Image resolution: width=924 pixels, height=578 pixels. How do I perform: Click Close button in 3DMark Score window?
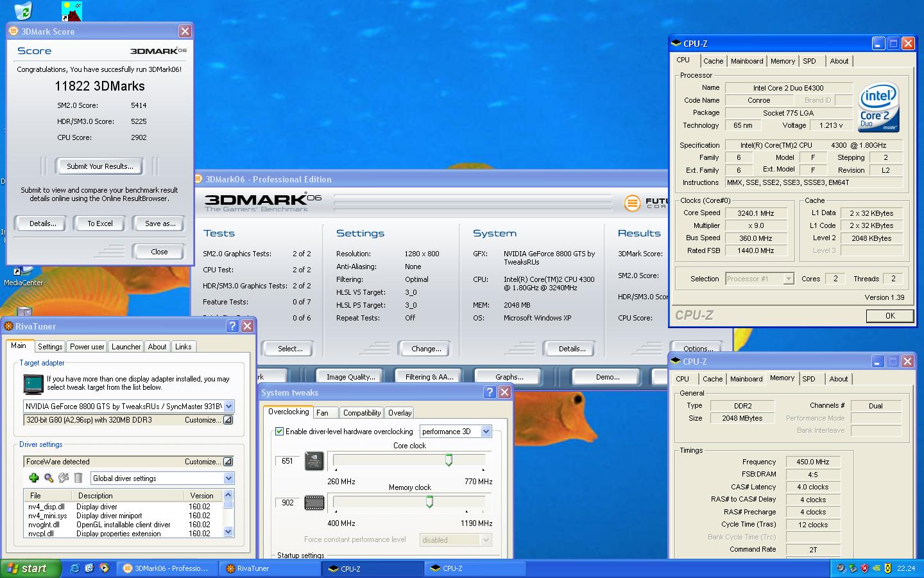[159, 252]
